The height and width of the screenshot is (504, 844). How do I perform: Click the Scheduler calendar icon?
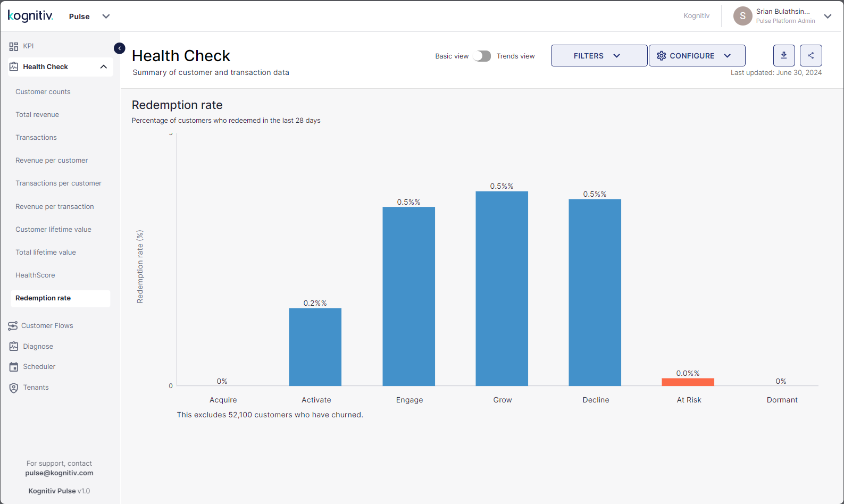tap(14, 367)
